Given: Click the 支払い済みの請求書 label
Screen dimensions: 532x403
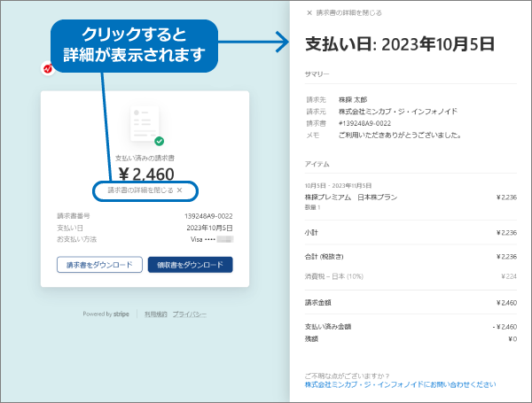Looking at the screenshot, I should click(145, 158).
